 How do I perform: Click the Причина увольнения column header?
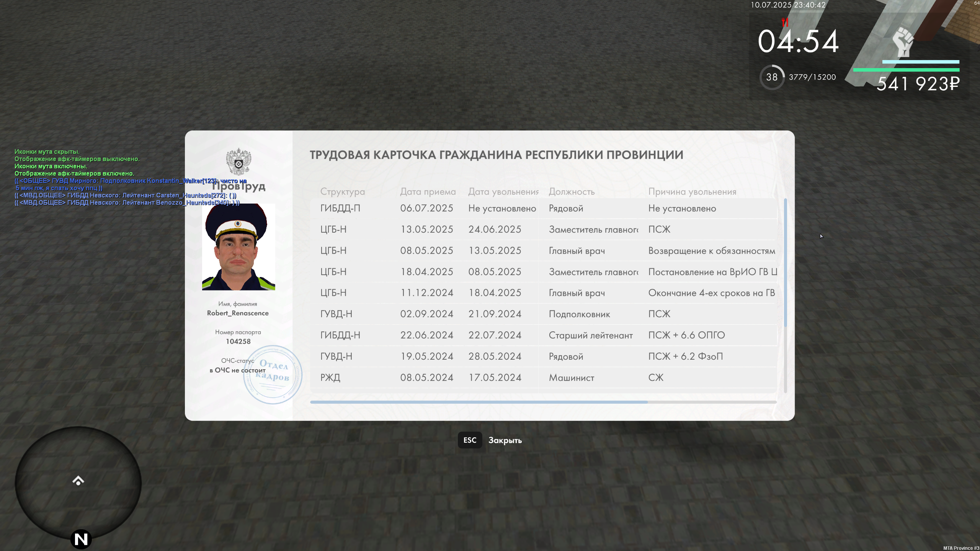pyautogui.click(x=692, y=192)
